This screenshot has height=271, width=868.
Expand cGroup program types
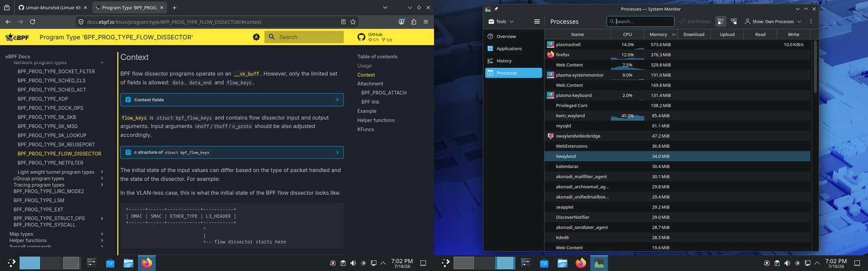pos(102,179)
